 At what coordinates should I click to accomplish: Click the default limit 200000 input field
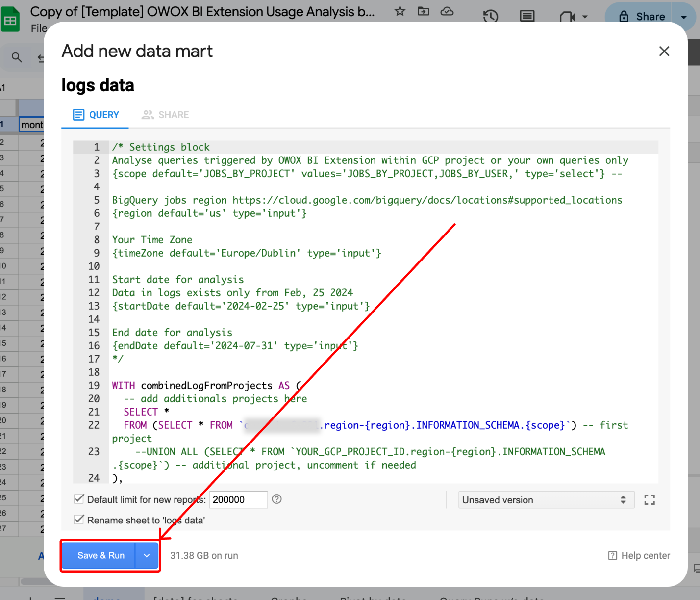pyautogui.click(x=238, y=499)
